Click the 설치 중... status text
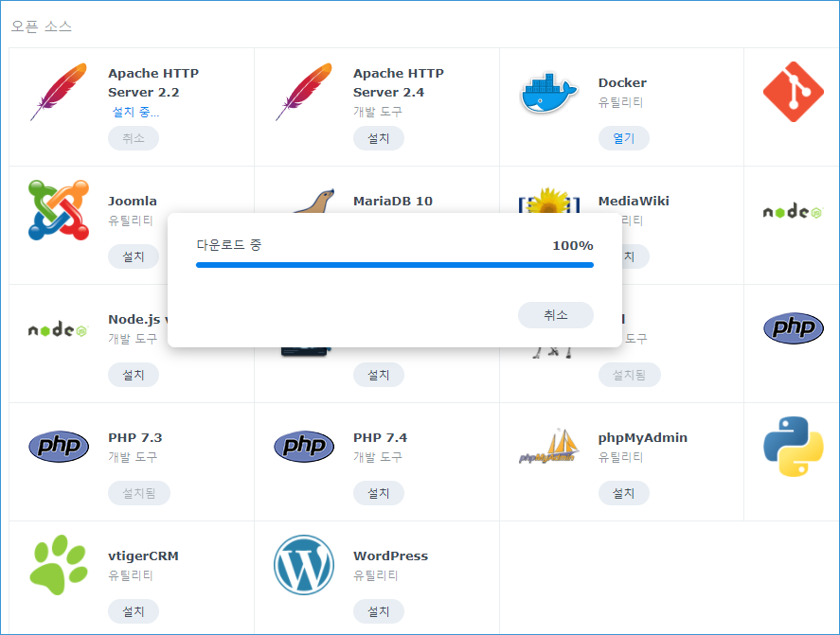Viewport: 840px width, 635px height. tap(135, 112)
